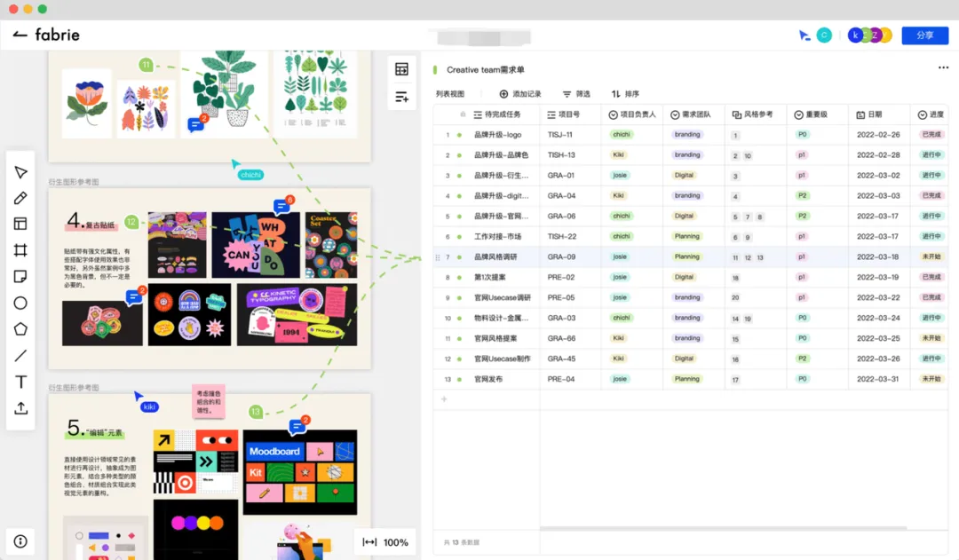Click the upload file tool
This screenshot has height=560, width=959.
point(20,408)
